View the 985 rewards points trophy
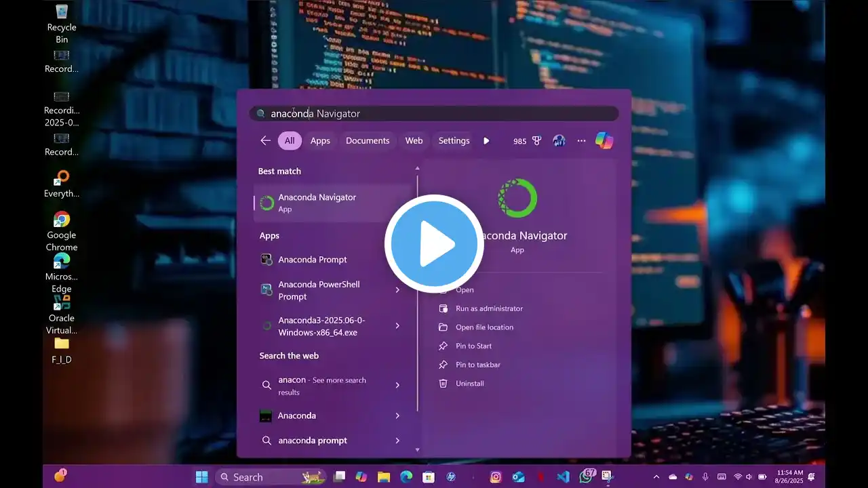The image size is (868, 488). [x=527, y=141]
